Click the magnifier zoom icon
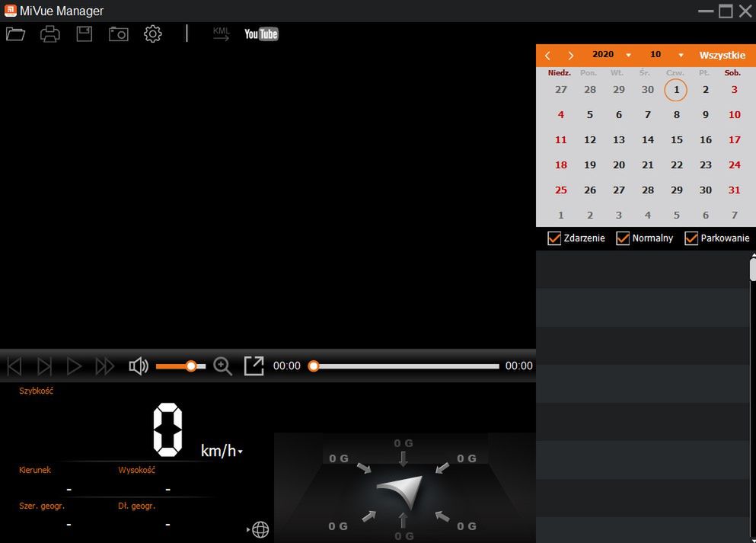This screenshot has width=756, height=543. pos(223,366)
